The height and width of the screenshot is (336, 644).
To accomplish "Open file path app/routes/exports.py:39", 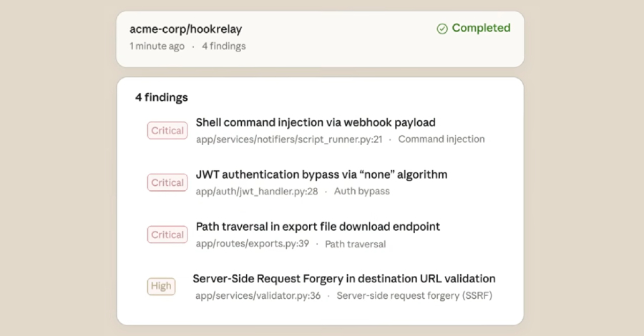I will tap(253, 244).
